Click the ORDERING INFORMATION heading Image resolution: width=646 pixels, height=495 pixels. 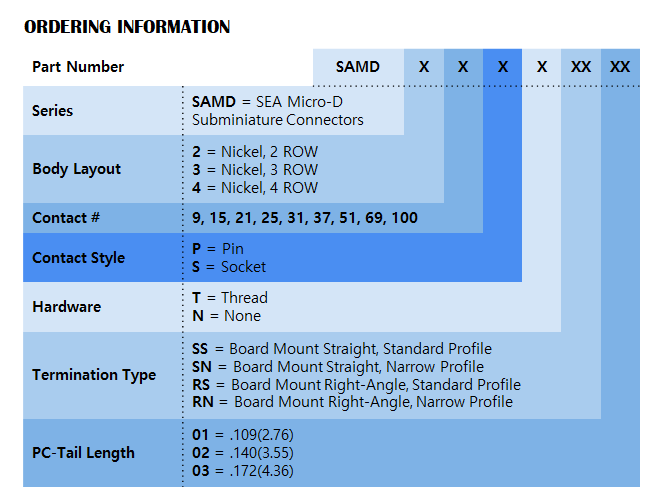point(127,27)
